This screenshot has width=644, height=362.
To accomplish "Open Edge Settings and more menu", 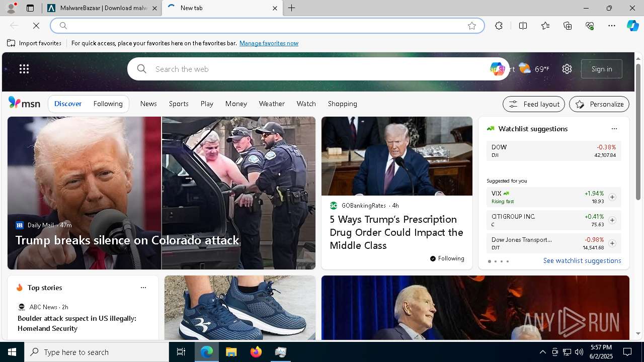I will (612, 26).
